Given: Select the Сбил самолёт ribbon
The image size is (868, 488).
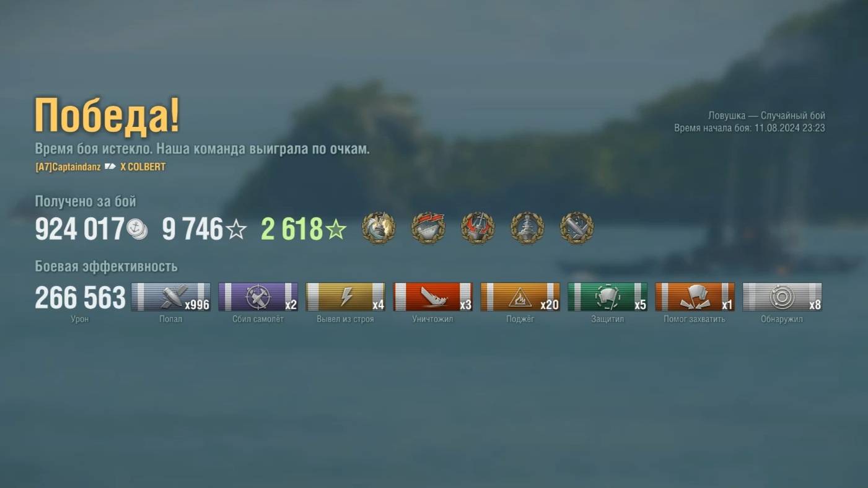Looking at the screenshot, I should click(x=258, y=297).
